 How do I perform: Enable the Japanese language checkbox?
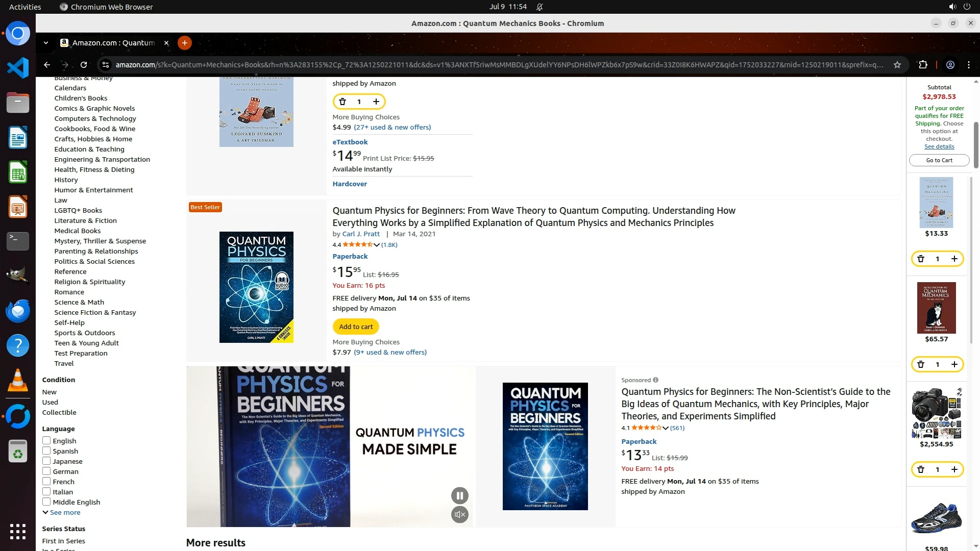[46, 461]
